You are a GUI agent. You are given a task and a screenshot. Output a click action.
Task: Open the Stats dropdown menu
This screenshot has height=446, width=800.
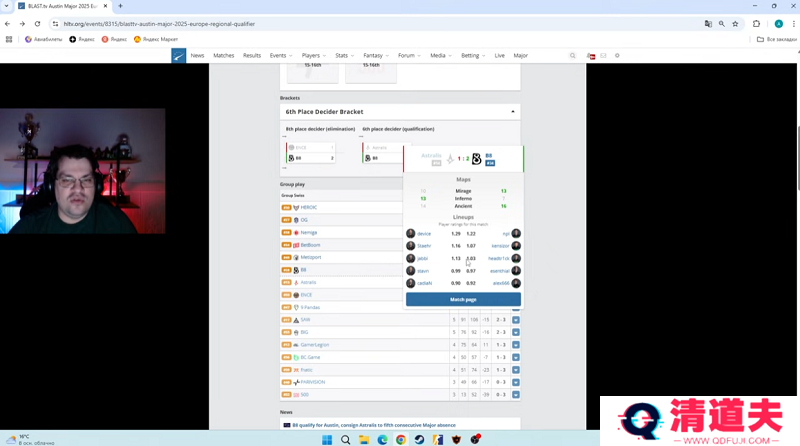click(x=344, y=56)
